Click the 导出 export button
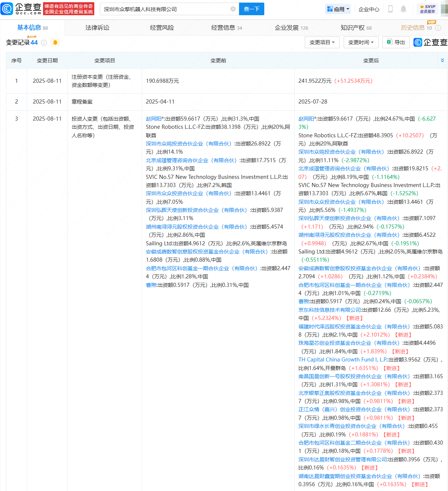The height and width of the screenshot is (491, 448). coord(396,42)
